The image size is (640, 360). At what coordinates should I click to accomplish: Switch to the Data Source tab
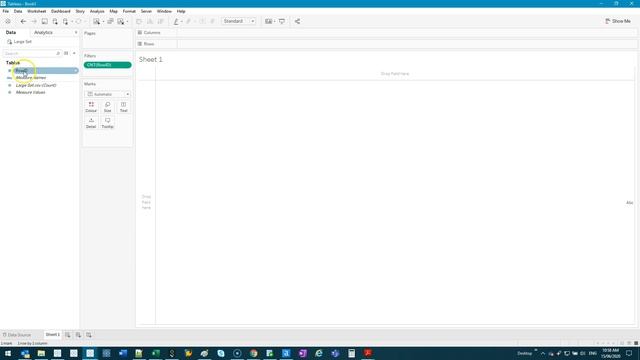tap(17, 335)
